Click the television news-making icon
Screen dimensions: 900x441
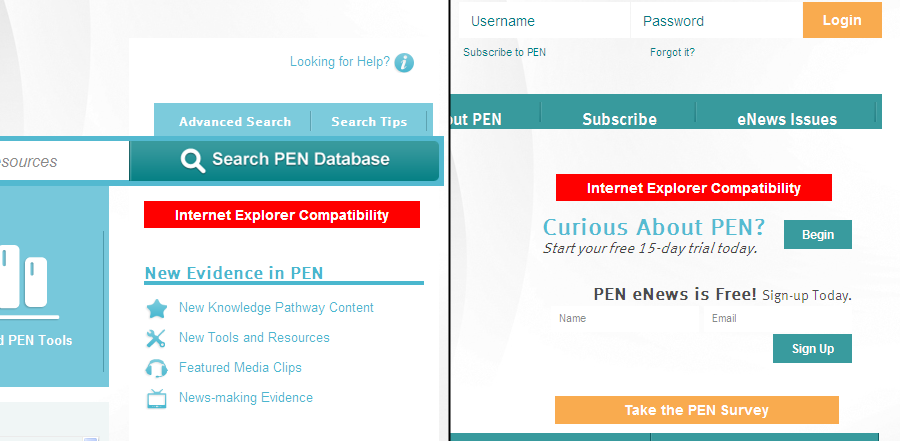[x=156, y=398]
